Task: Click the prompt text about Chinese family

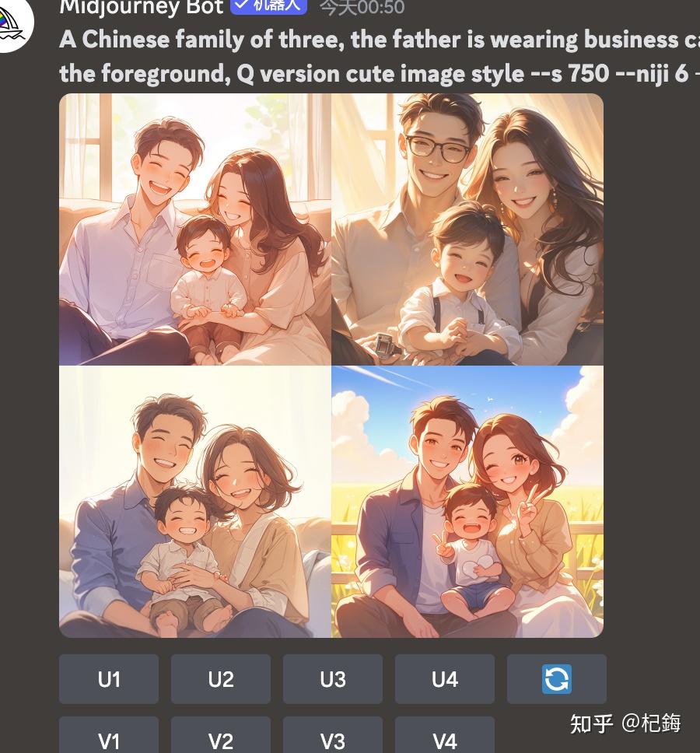Action: point(380,40)
